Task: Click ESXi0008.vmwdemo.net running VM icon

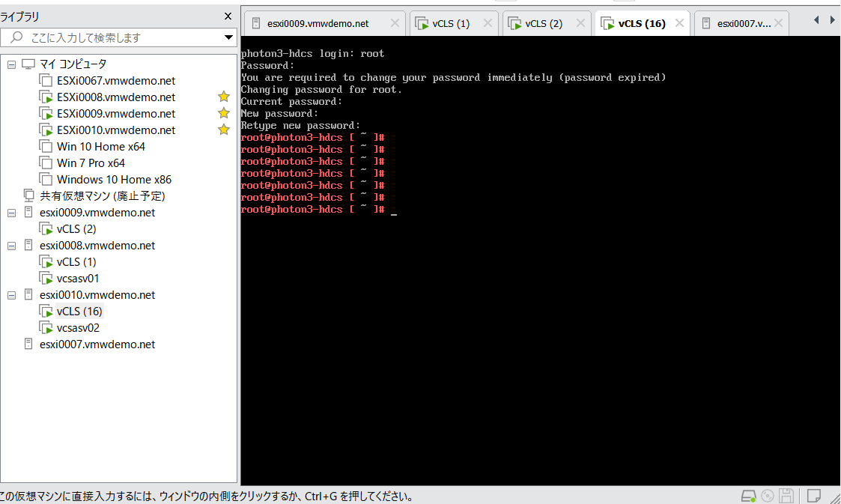Action: pos(46,97)
